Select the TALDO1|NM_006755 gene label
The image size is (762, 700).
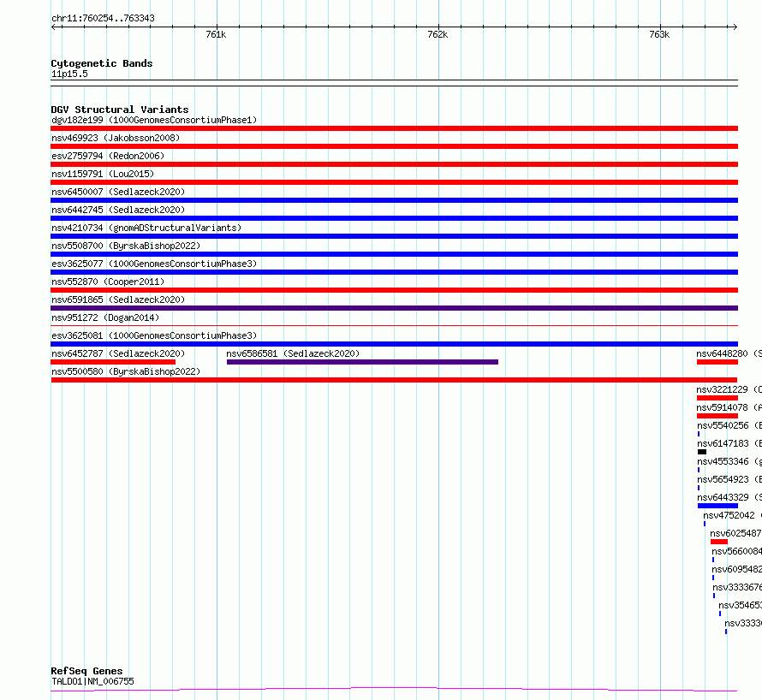point(92,681)
